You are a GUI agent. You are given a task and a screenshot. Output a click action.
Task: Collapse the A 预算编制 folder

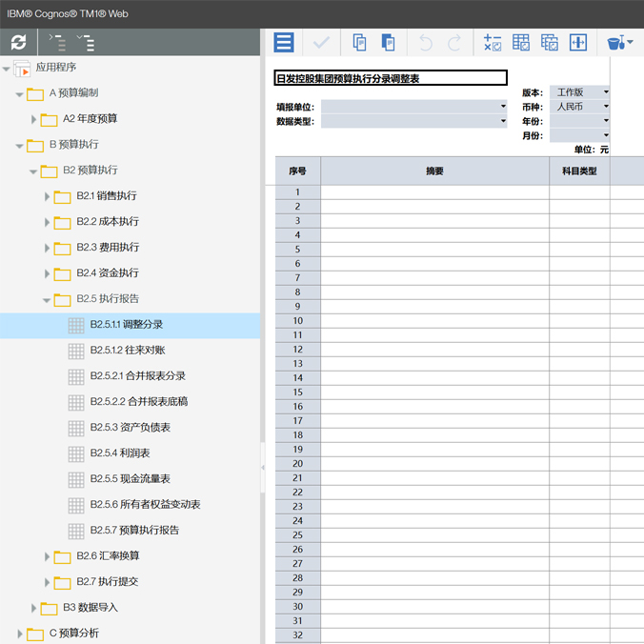(19, 94)
